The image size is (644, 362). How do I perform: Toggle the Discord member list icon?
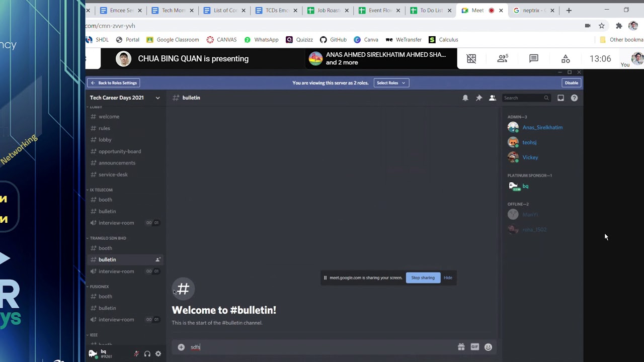tap(493, 98)
